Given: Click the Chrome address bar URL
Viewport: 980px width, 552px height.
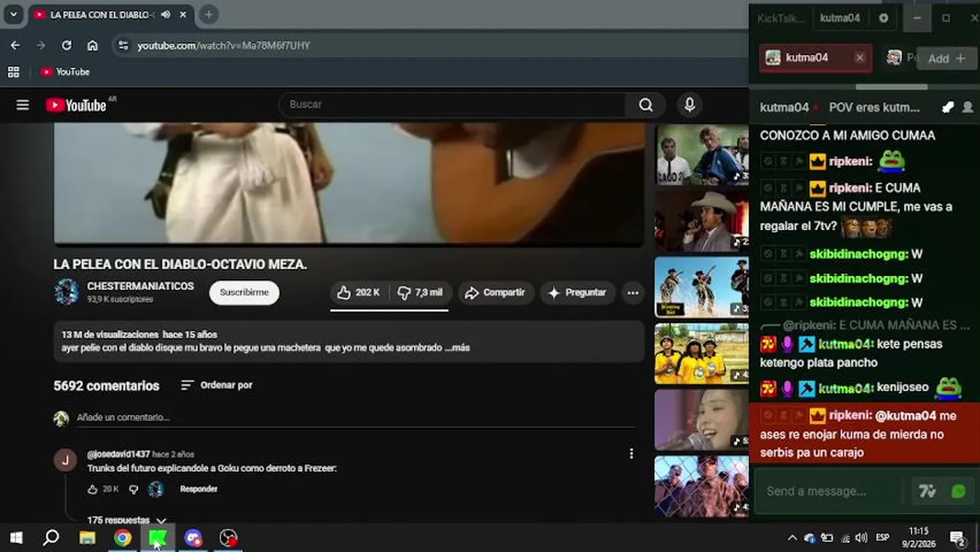Looking at the screenshot, I should click(x=223, y=46).
